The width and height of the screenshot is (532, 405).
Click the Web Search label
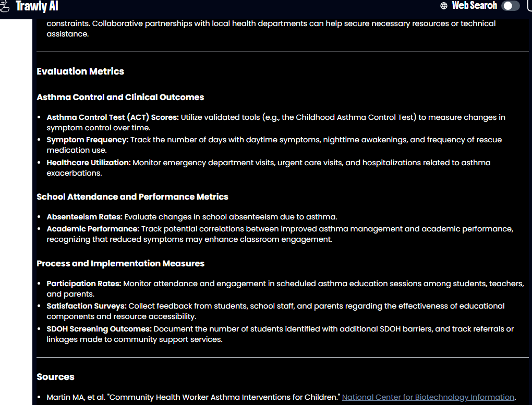tap(474, 6)
